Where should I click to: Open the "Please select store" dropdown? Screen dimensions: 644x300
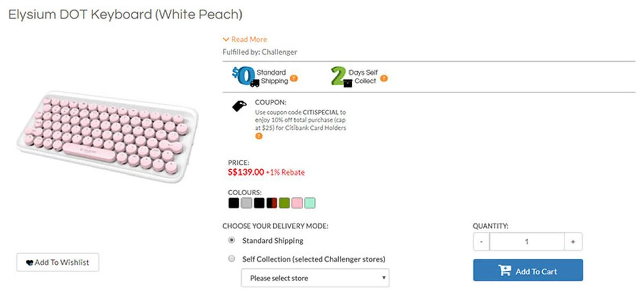pyautogui.click(x=315, y=278)
